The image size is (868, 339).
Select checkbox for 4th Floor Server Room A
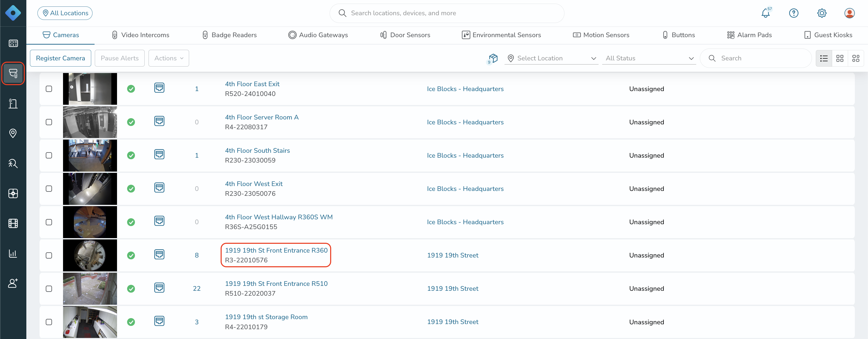coord(49,122)
